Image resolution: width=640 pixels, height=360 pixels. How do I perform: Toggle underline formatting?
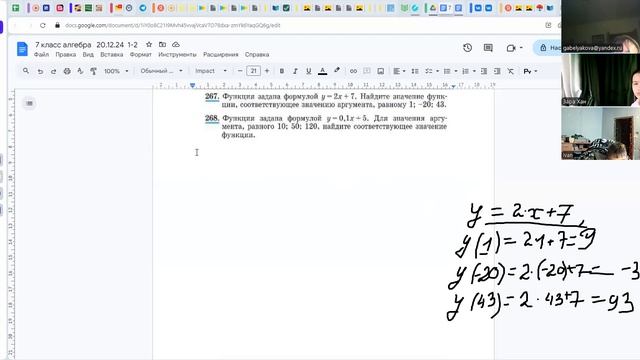[309, 71]
